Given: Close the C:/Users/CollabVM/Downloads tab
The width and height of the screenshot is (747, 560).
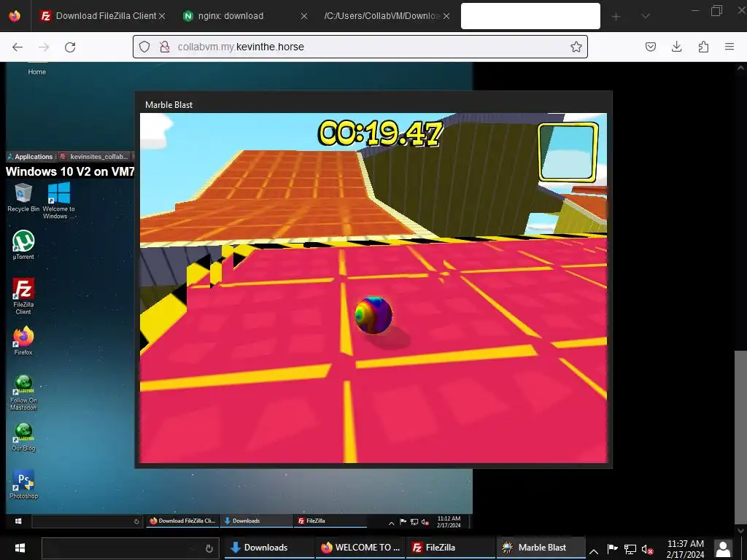Looking at the screenshot, I should coord(446,16).
